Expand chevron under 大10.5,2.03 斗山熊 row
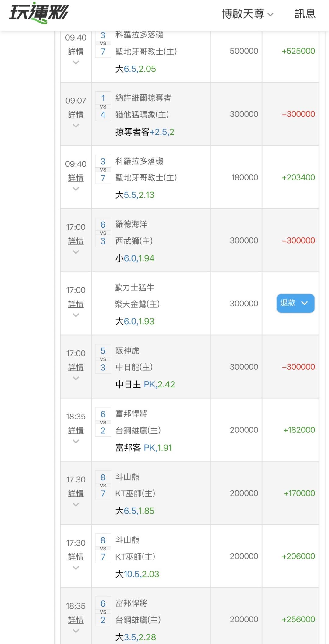 click(x=76, y=568)
